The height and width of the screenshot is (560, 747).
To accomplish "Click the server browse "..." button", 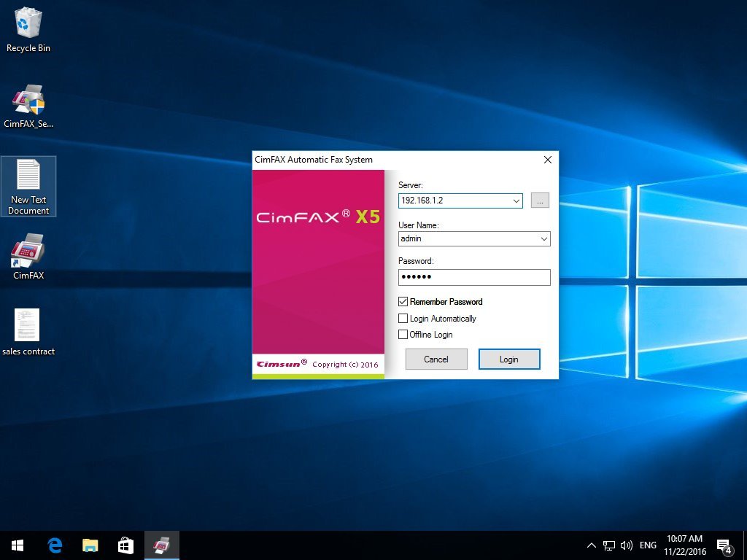I will [540, 201].
